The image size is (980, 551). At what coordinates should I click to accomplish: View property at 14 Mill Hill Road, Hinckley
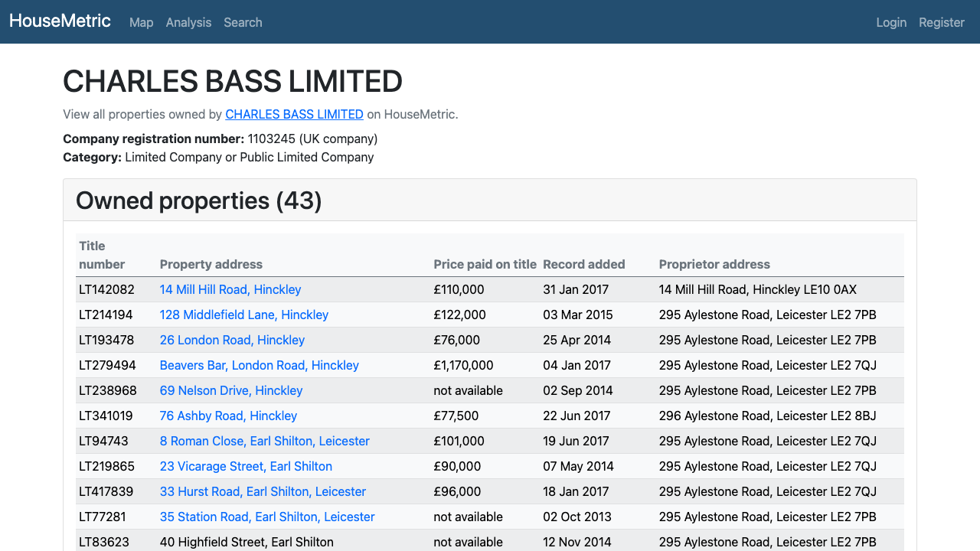click(230, 289)
